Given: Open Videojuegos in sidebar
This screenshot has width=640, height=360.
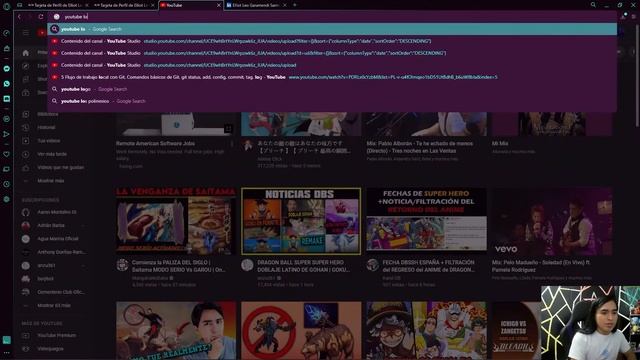Looking at the screenshot, I should pyautogui.click(x=51, y=349).
